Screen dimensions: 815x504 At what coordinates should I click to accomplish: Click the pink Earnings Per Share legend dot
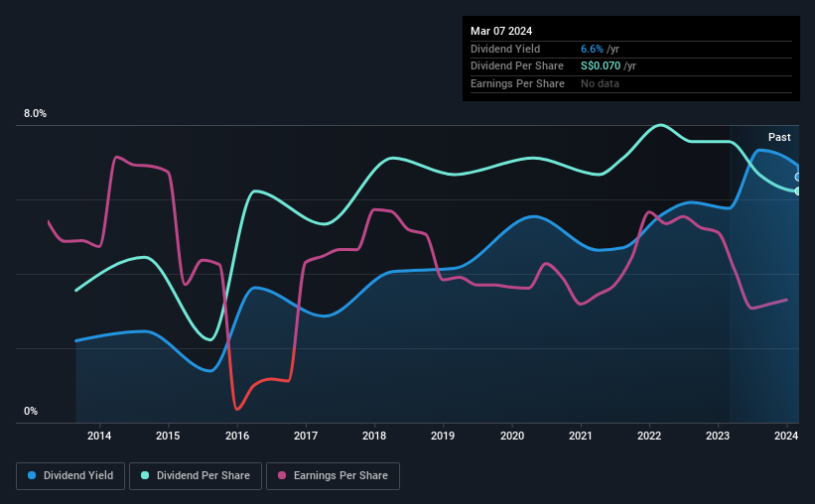[x=282, y=475]
